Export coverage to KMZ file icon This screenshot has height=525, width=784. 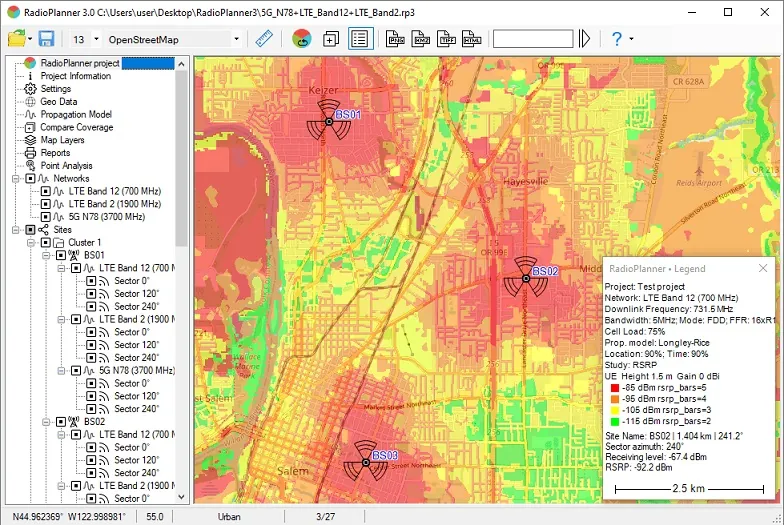tap(420, 38)
